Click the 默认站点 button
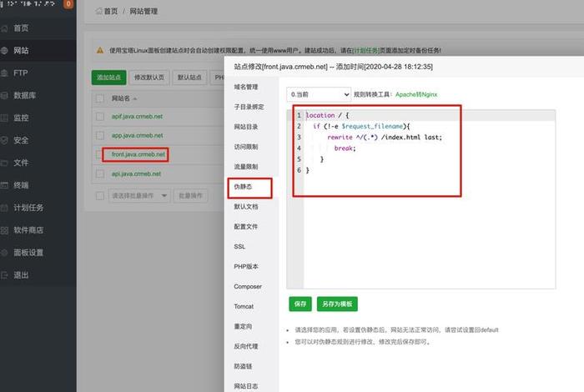 [189, 78]
